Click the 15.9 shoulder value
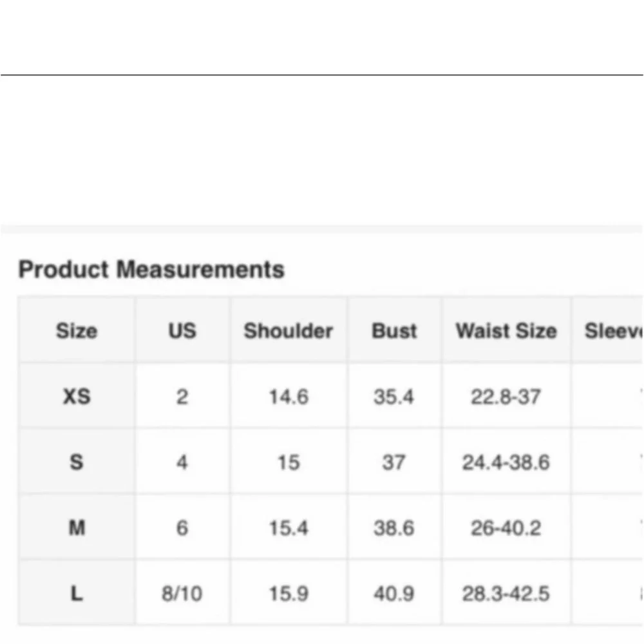This screenshot has height=644, width=644. 288,594
